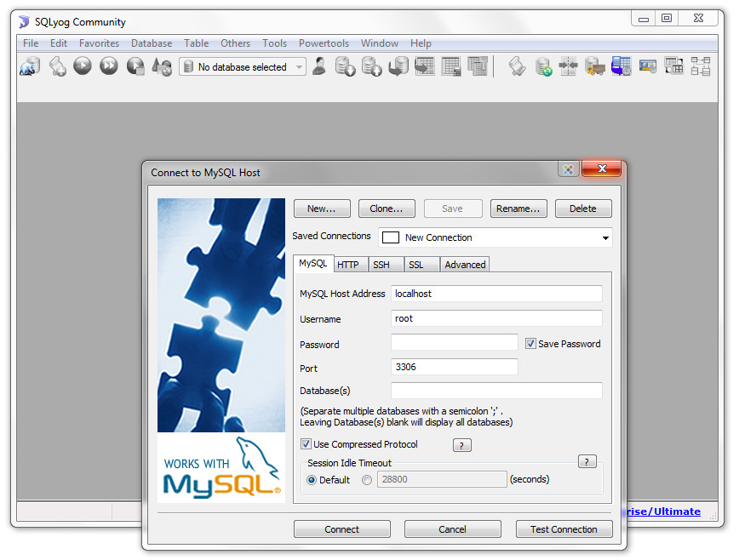Open the Table menu

click(x=196, y=43)
